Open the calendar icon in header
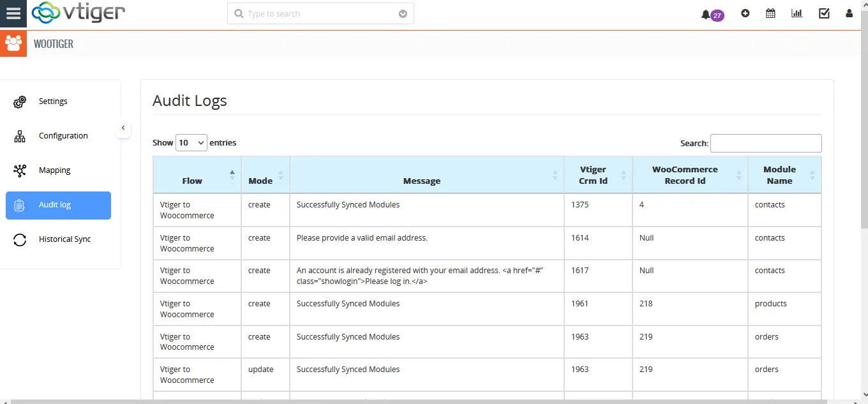868x404 pixels. point(770,13)
